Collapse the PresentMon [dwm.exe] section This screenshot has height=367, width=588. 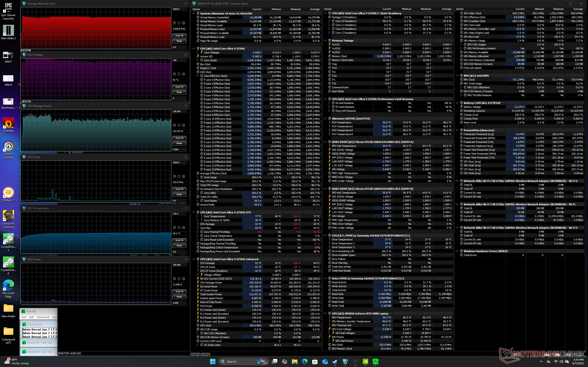[458, 130]
